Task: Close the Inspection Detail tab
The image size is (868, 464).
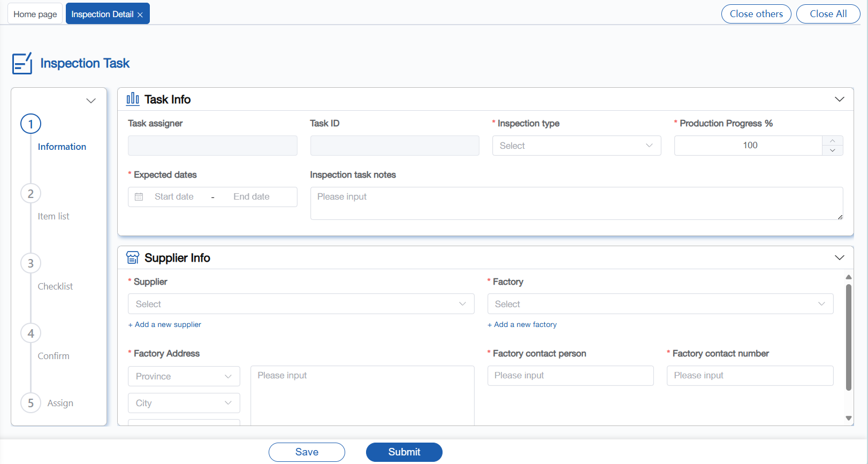Action: pyautogui.click(x=140, y=14)
